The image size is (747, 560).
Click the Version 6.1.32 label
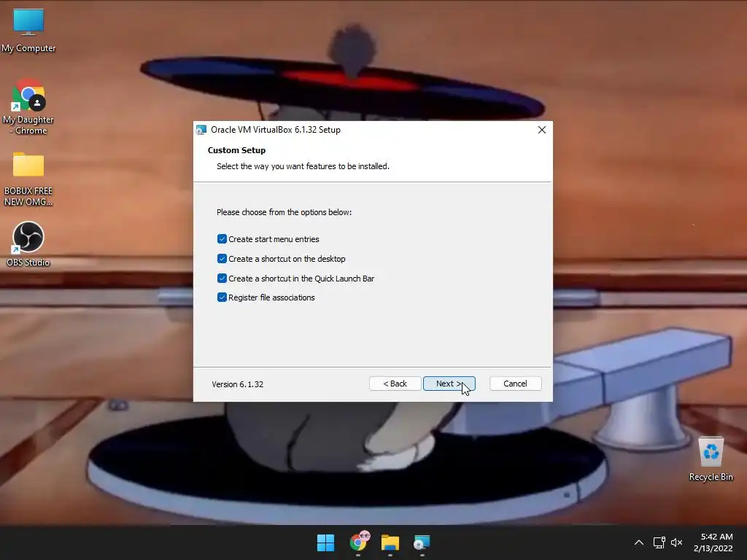click(x=237, y=384)
